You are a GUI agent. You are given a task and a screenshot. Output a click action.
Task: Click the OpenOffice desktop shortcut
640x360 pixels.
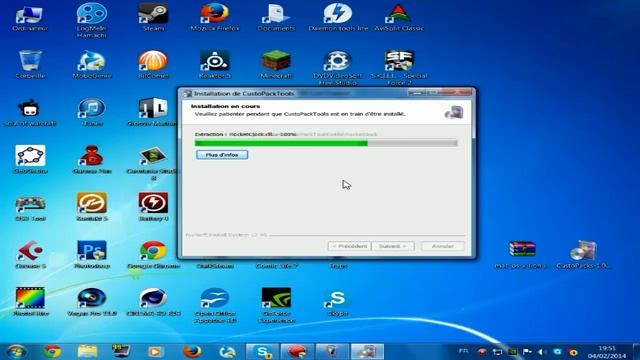point(215,305)
